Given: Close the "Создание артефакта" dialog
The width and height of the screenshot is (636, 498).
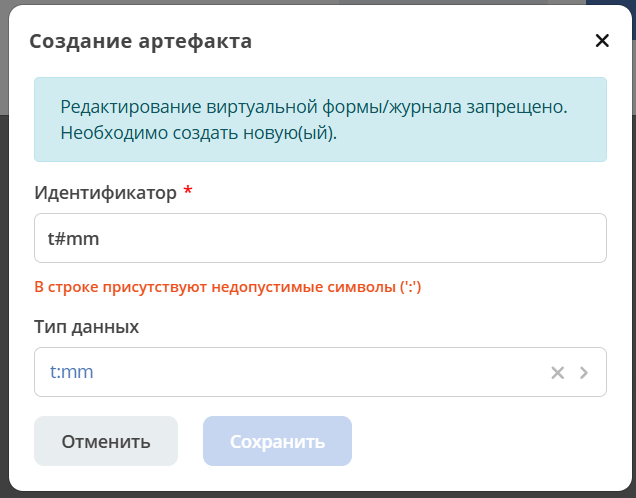Looking at the screenshot, I should 602,41.
